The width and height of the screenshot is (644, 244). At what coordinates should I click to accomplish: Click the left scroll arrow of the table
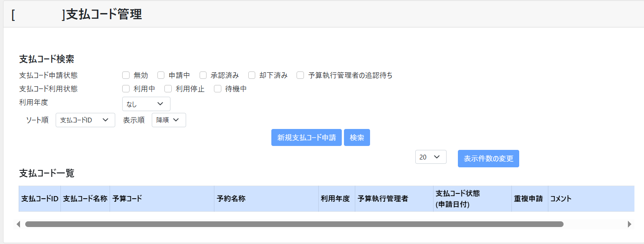point(18,224)
